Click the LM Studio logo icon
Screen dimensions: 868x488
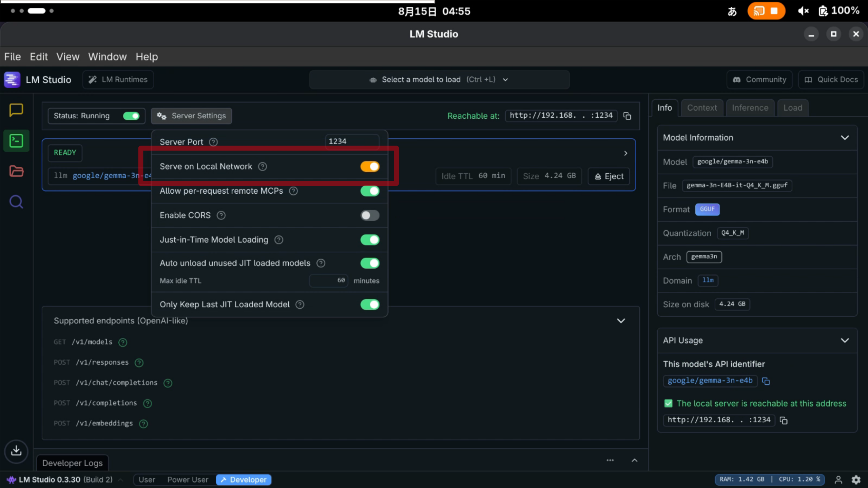[12, 80]
